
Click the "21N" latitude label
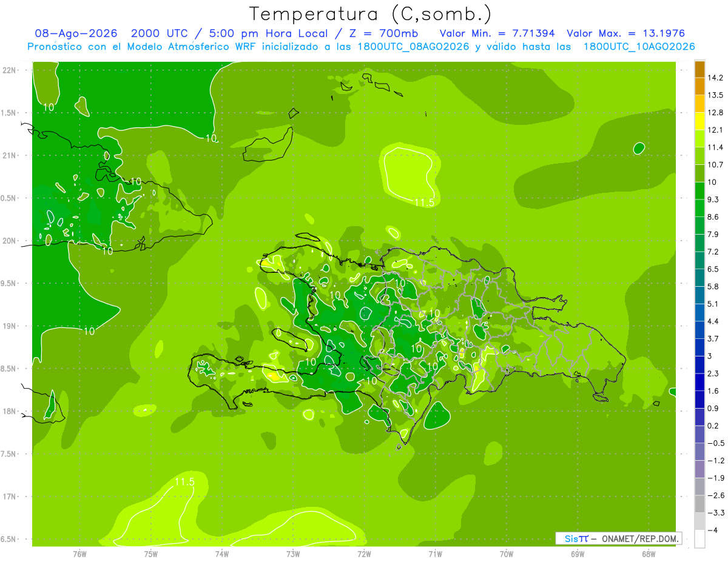9,155
